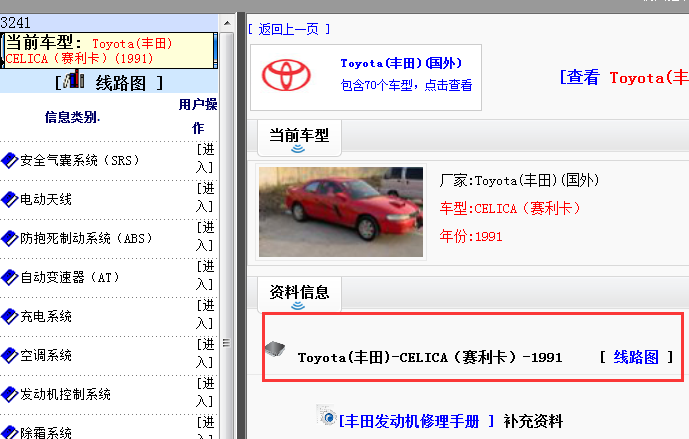Click 包含70个车型，点击查看 link

click(x=406, y=85)
